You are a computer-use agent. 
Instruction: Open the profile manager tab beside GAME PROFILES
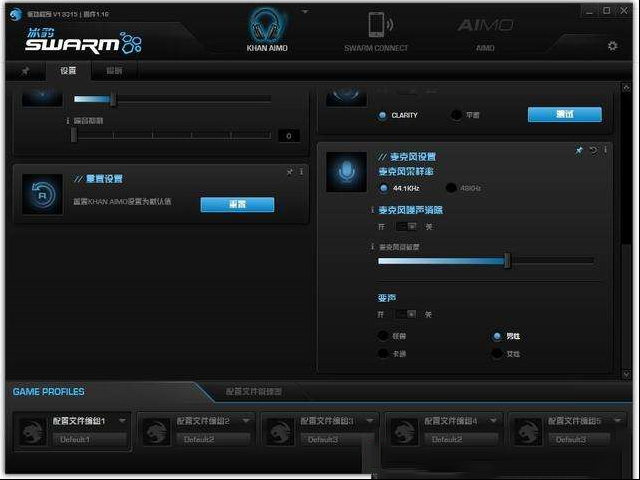[253, 391]
